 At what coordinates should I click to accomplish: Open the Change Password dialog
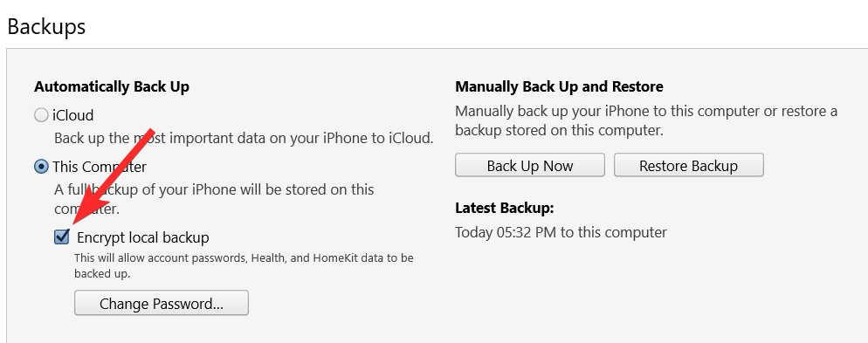[161, 303]
